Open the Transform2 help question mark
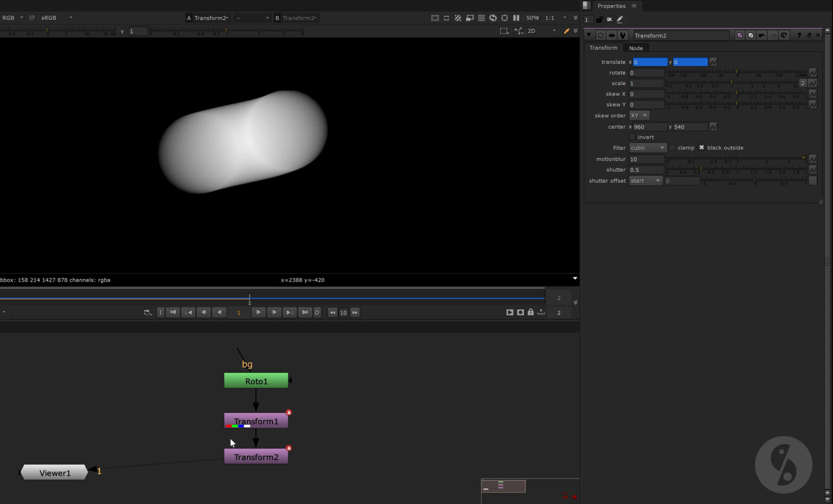This screenshot has height=504, width=833. [x=799, y=35]
